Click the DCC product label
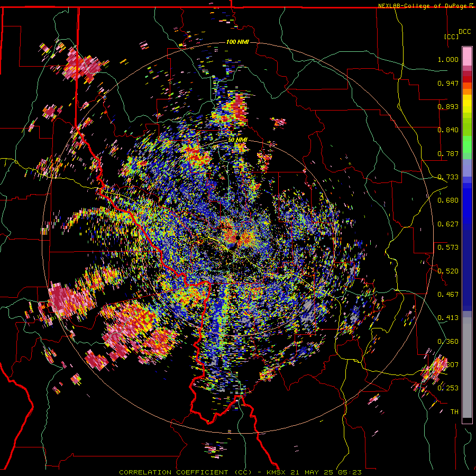Image resolution: width=476 pixels, height=476 pixels. 464,32
